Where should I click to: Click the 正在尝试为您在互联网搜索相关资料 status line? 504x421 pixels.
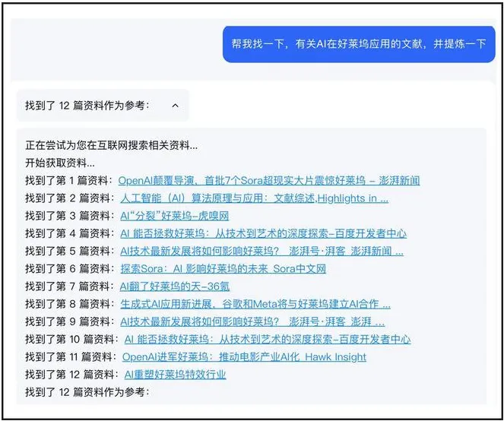(112, 145)
